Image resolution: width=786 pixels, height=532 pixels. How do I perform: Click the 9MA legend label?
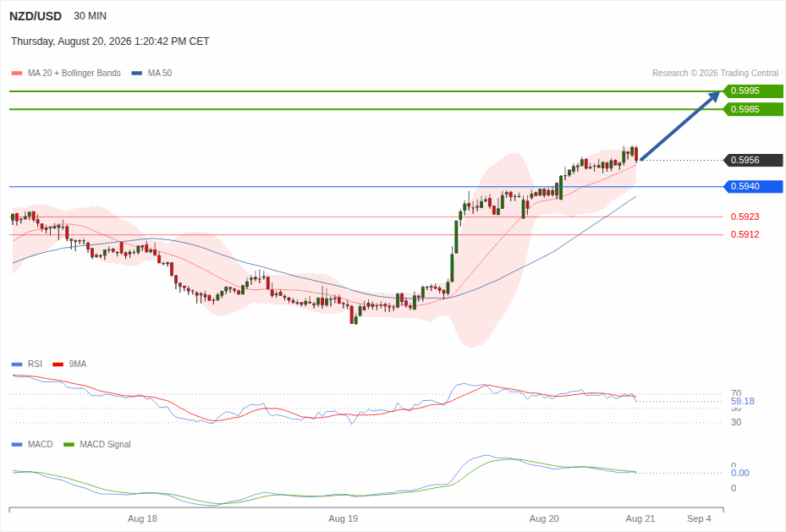78,365
